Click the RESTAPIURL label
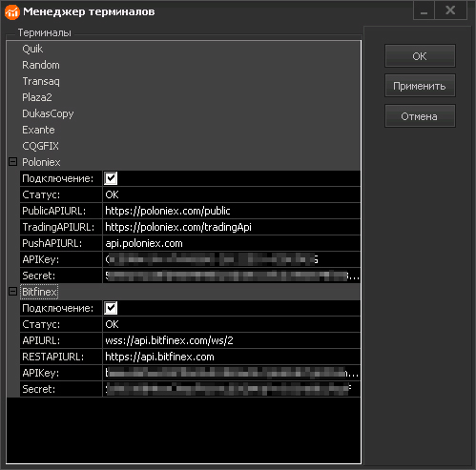Image resolution: width=476 pixels, height=470 pixels. tap(52, 357)
